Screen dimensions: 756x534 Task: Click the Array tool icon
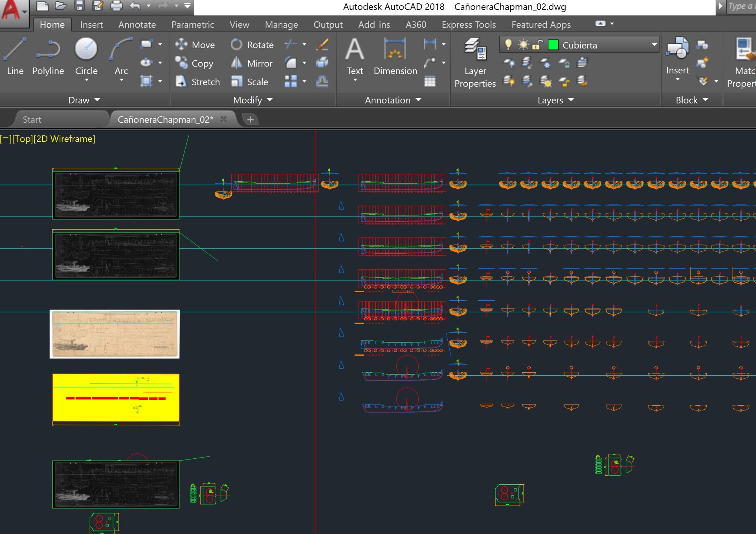[291, 82]
